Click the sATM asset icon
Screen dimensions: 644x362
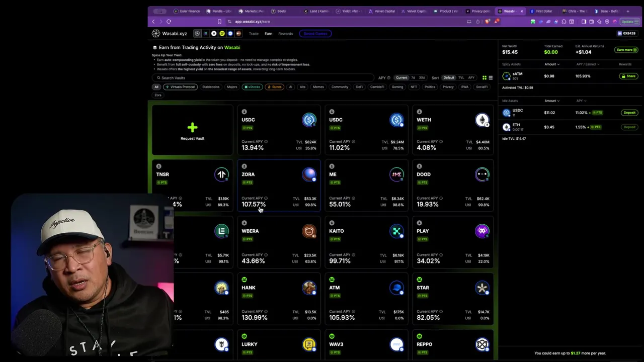click(506, 76)
